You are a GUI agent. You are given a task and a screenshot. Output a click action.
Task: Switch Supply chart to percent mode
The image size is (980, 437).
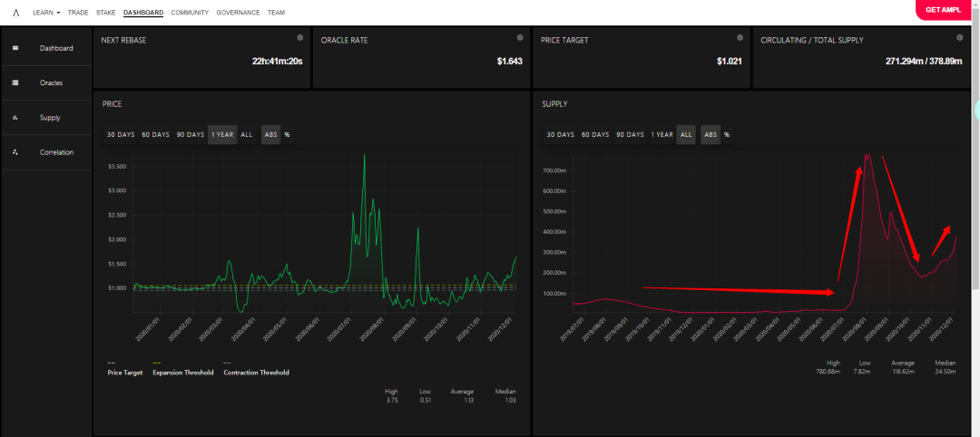click(x=726, y=135)
